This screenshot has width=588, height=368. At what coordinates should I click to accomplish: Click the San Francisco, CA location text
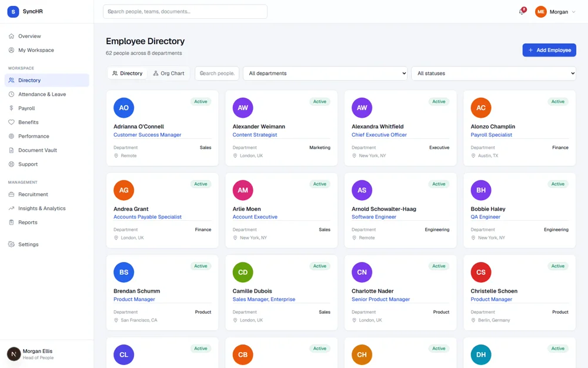pos(139,320)
